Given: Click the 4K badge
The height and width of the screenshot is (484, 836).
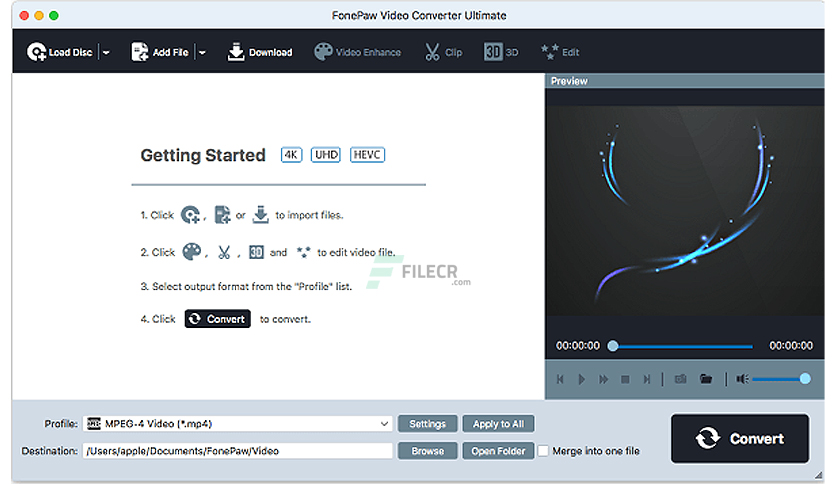Looking at the screenshot, I should pos(291,155).
